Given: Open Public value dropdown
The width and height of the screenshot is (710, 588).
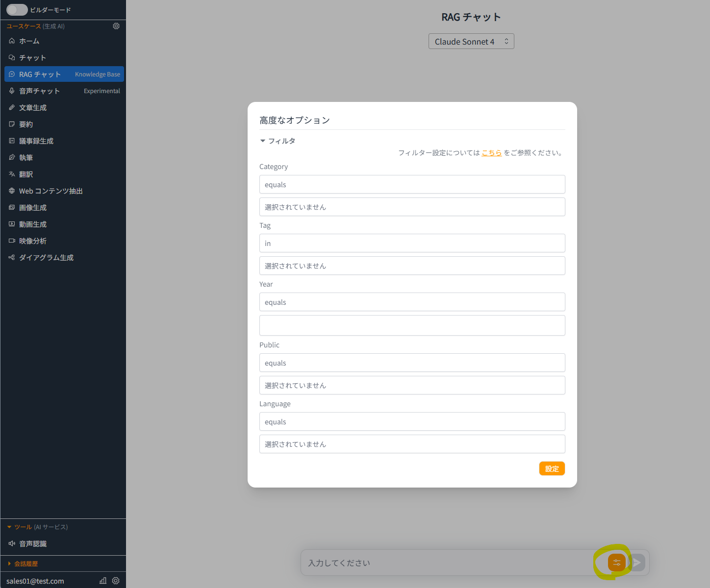Looking at the screenshot, I should pos(412,386).
